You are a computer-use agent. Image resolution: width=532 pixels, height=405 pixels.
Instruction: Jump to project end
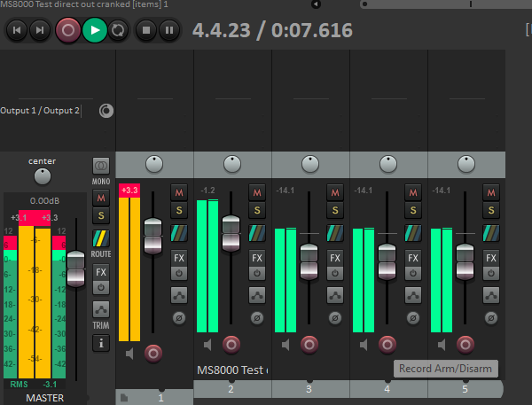[39, 30]
